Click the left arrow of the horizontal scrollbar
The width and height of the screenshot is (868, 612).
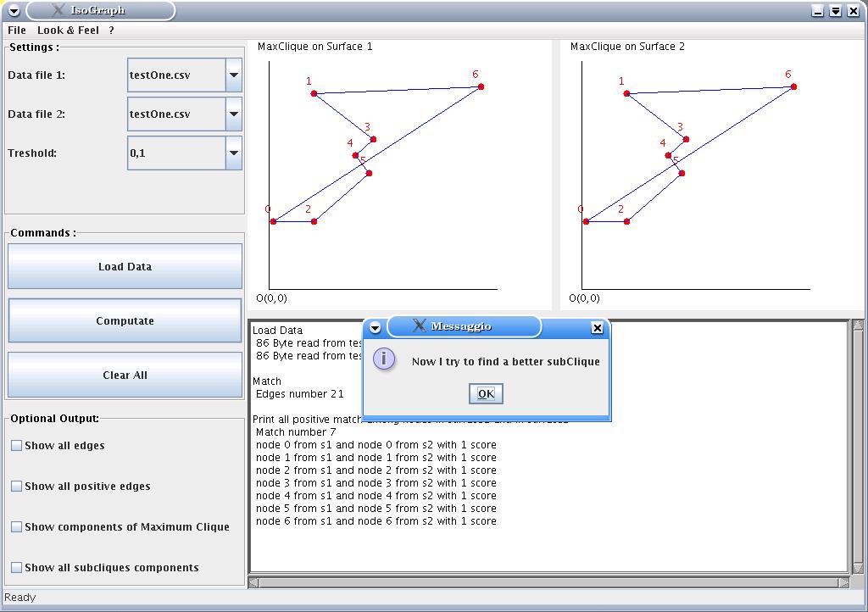(253, 582)
